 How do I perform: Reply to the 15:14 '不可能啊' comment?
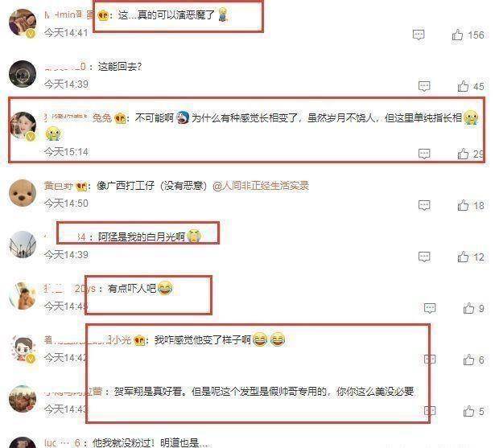424,154
